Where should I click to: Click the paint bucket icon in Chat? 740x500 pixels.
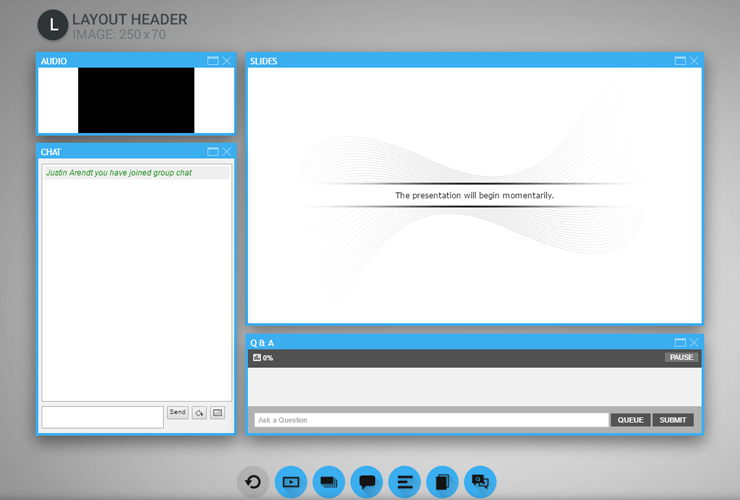pyautogui.click(x=199, y=412)
